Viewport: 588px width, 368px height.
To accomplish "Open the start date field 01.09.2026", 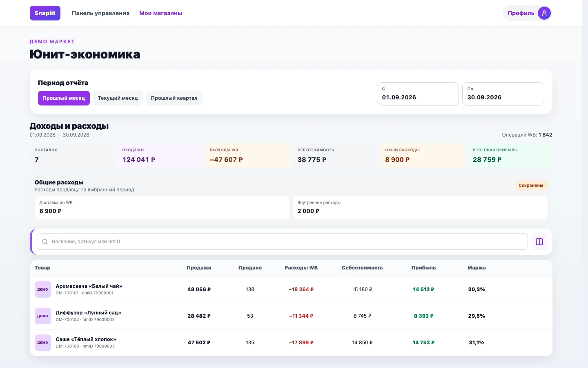I will click(418, 94).
